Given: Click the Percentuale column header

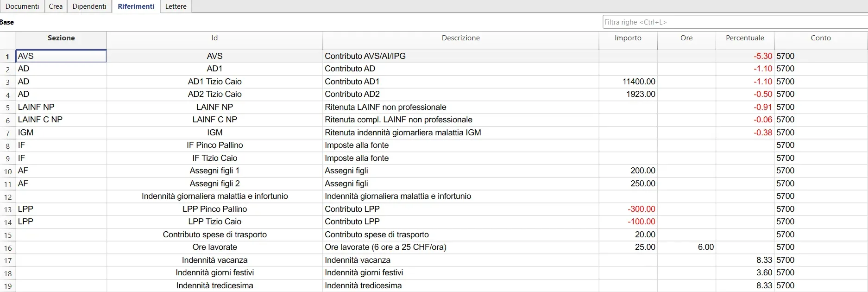Looking at the screenshot, I should [x=744, y=38].
